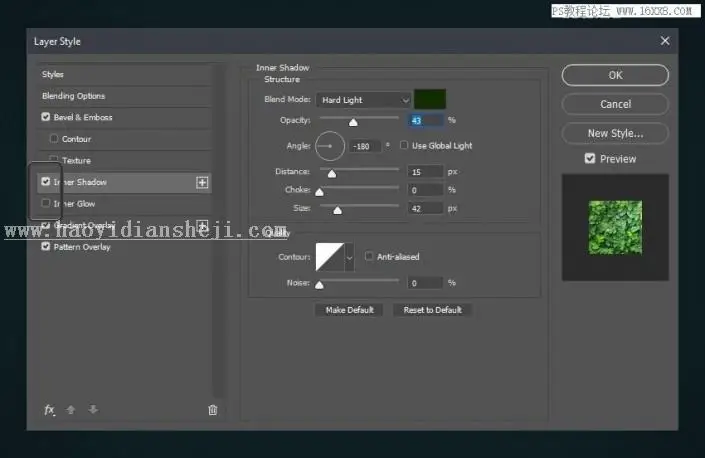
Task: Click the New Style... button
Action: pyautogui.click(x=615, y=133)
